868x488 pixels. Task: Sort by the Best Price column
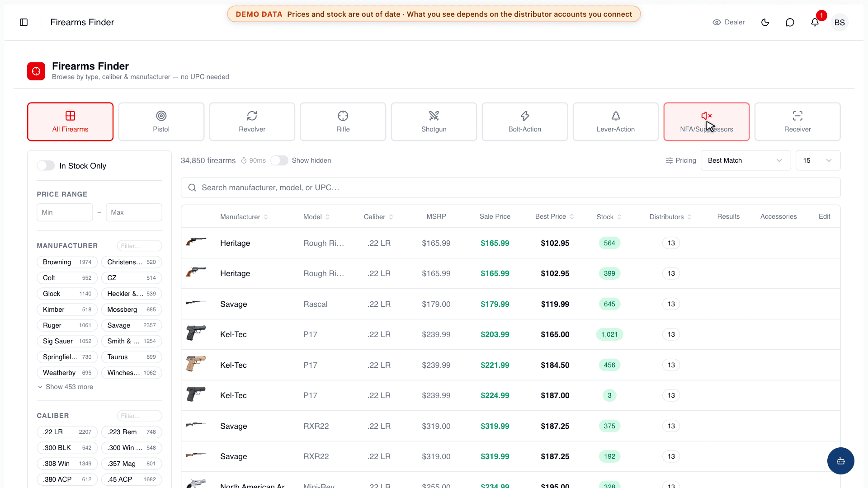pos(555,216)
